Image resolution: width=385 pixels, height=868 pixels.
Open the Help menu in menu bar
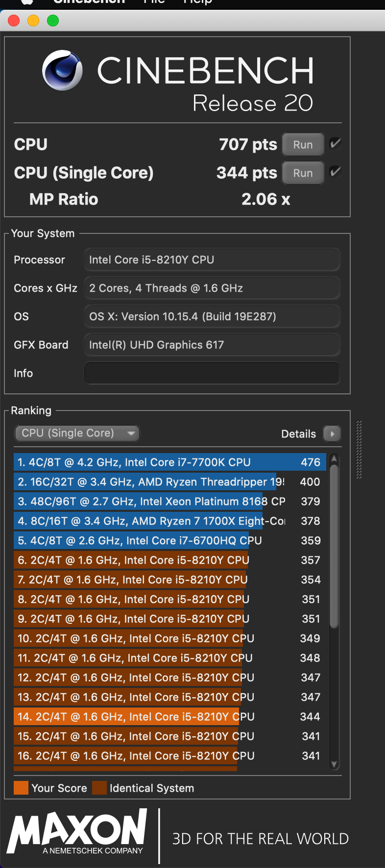(197, 2)
